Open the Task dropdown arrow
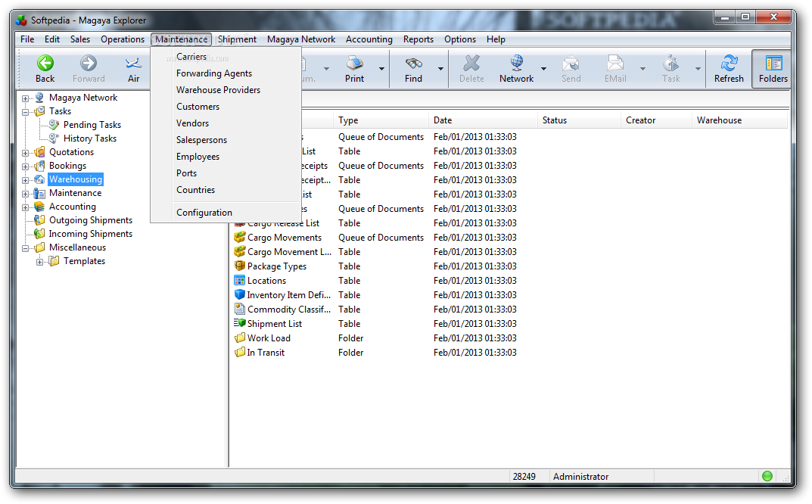This screenshot has height=504, width=812. pos(698,68)
